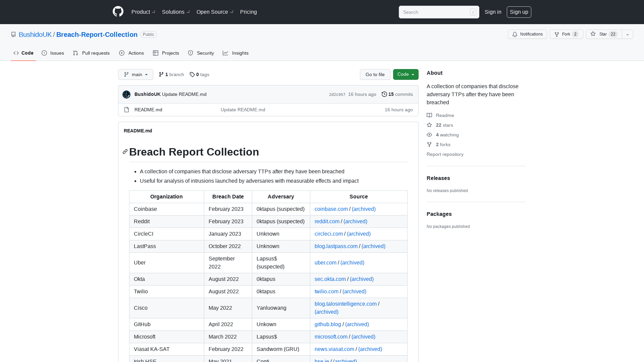Click the Packages heading
This screenshot has width=644, height=362.
pyautogui.click(x=439, y=214)
